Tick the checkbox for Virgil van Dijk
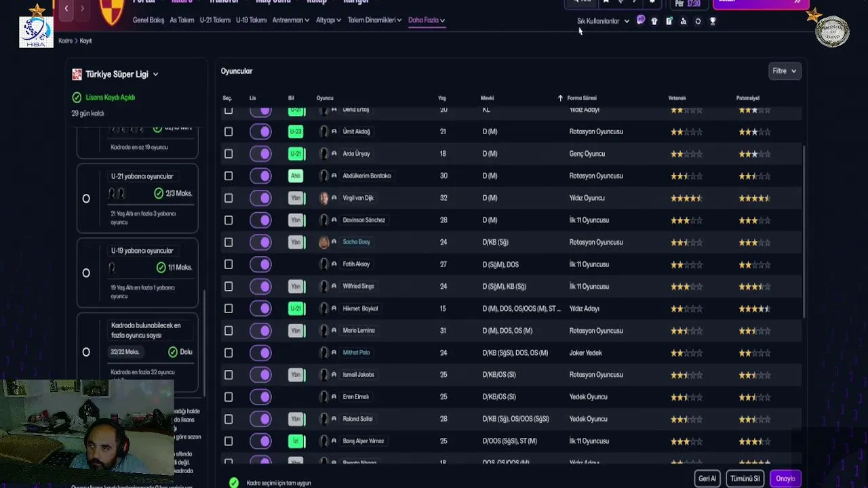The width and height of the screenshot is (868, 488). (x=229, y=198)
